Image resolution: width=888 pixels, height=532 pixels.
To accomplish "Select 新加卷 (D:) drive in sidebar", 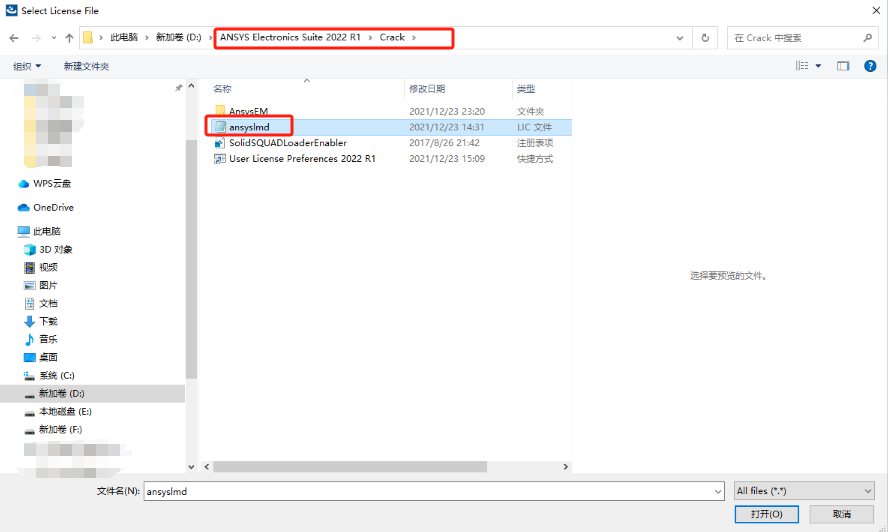I will [61, 393].
